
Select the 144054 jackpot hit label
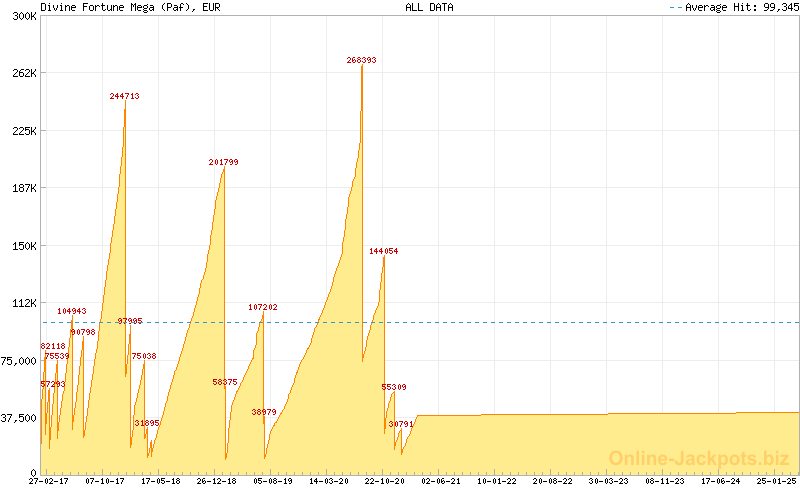[383, 251]
